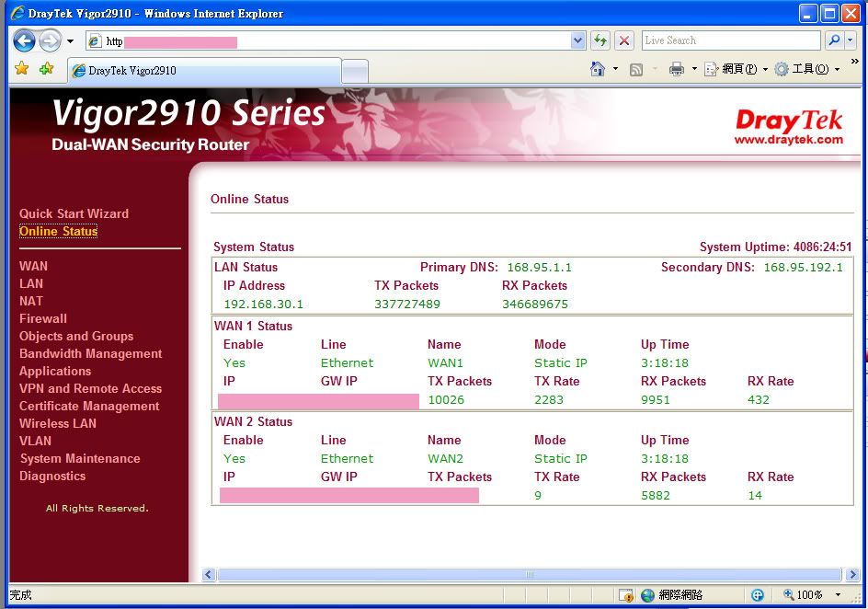868x609 pixels.
Task: Click Secondary DNS value 168.95.192.1
Action: (804, 268)
